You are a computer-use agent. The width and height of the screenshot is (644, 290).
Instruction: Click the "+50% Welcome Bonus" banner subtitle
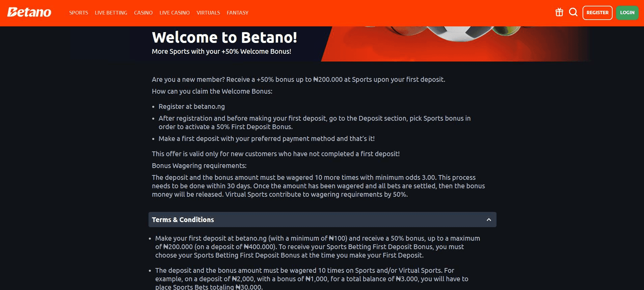221,51
